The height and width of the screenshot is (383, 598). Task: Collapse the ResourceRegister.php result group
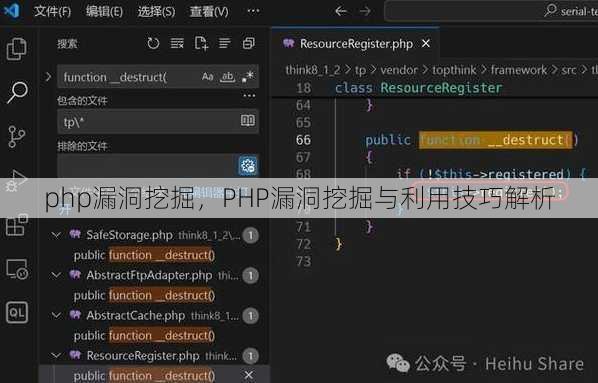pos(56,356)
